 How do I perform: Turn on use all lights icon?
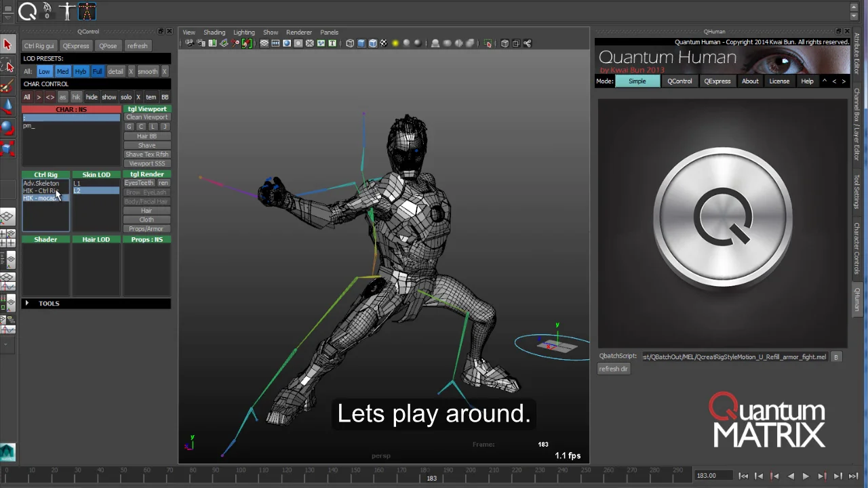coord(395,43)
